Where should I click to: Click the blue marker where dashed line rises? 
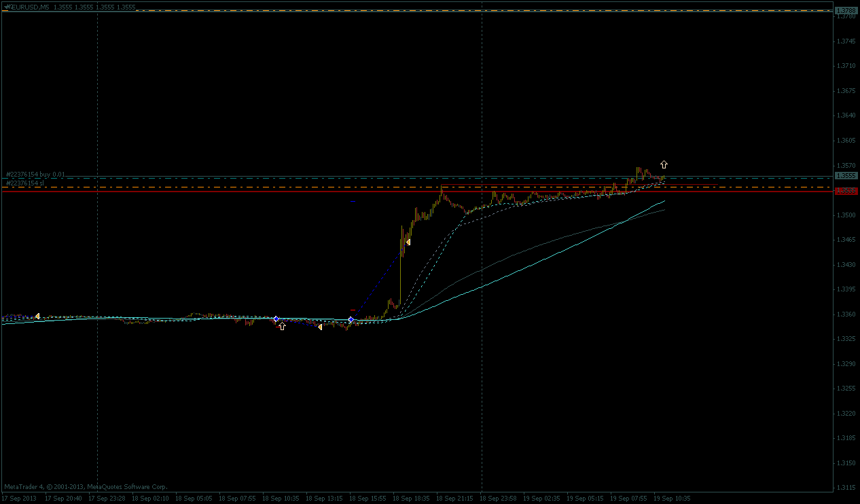[351, 319]
